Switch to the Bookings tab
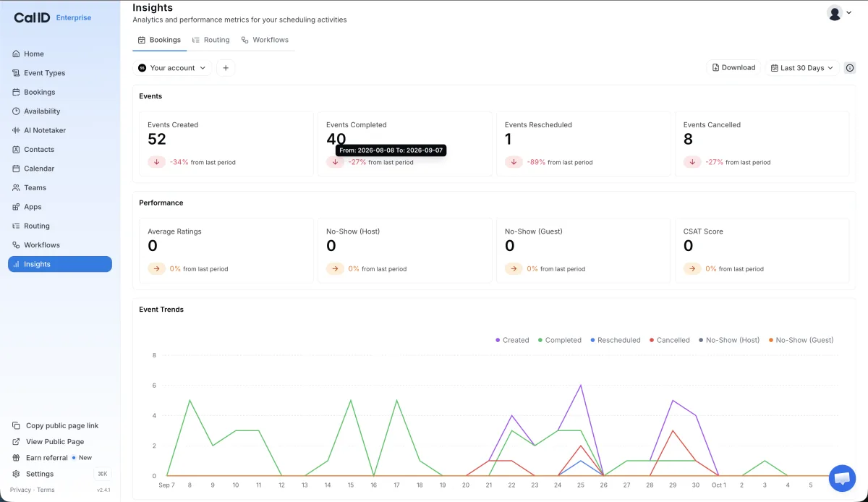This screenshot has height=502, width=868. (159, 40)
